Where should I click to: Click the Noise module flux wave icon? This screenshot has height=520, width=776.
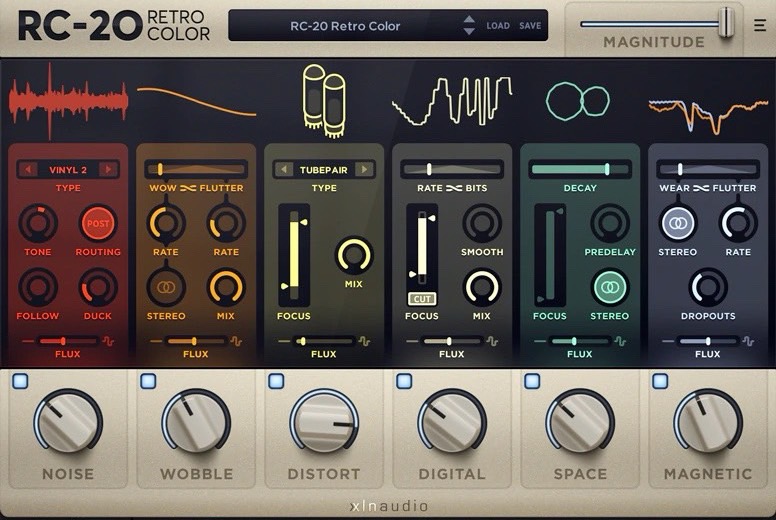(x=108, y=341)
